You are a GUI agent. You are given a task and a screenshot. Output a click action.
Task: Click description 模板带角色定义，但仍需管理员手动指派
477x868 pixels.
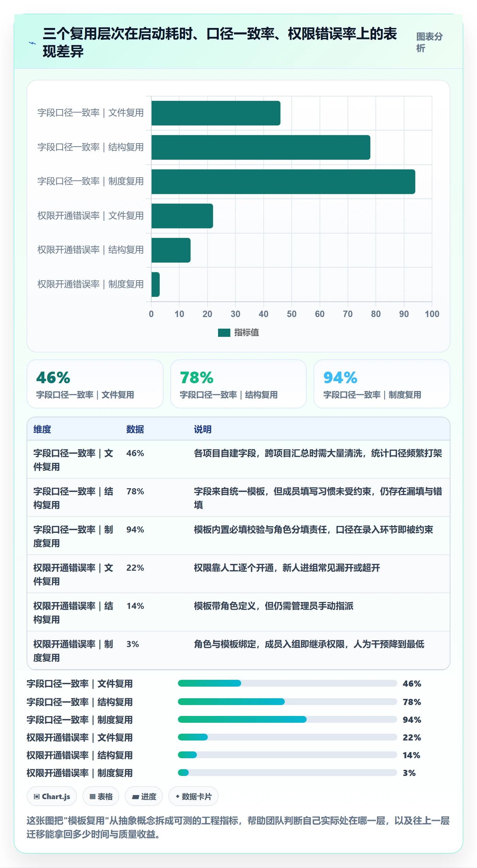click(x=274, y=606)
